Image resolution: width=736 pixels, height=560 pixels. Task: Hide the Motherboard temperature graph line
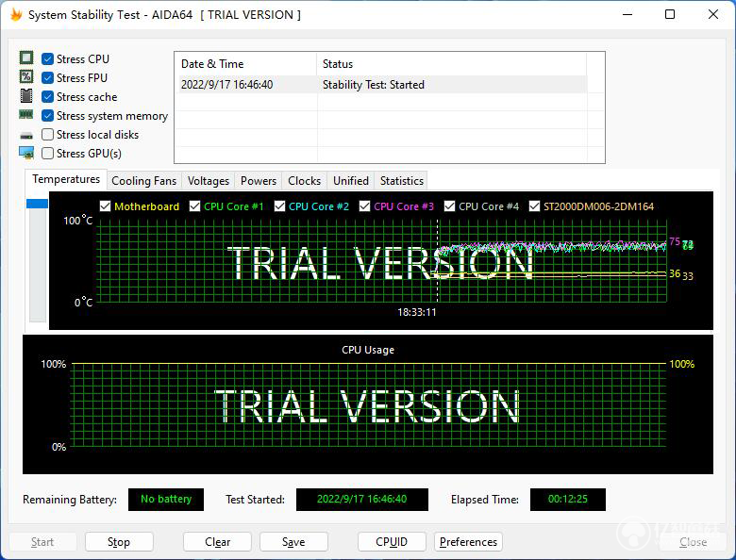105,206
